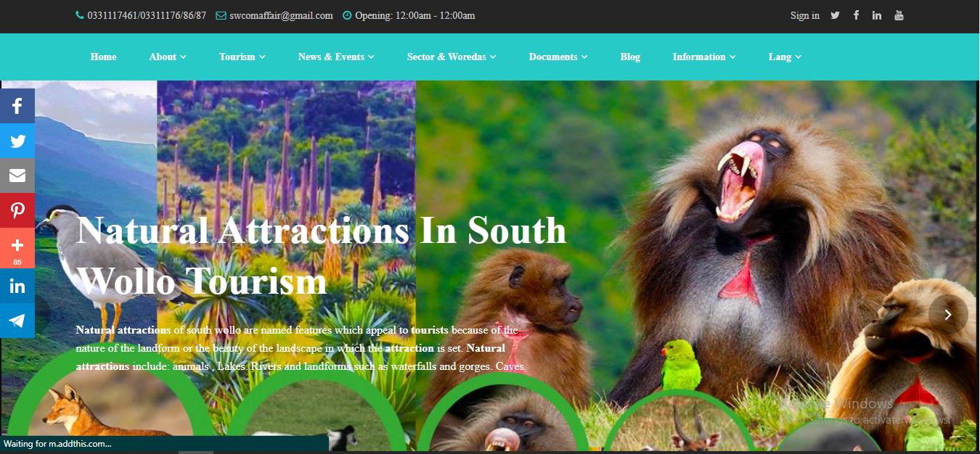Share page via LinkedIn sidebar icon
The width and height of the screenshot is (980, 454).
tap(17, 286)
